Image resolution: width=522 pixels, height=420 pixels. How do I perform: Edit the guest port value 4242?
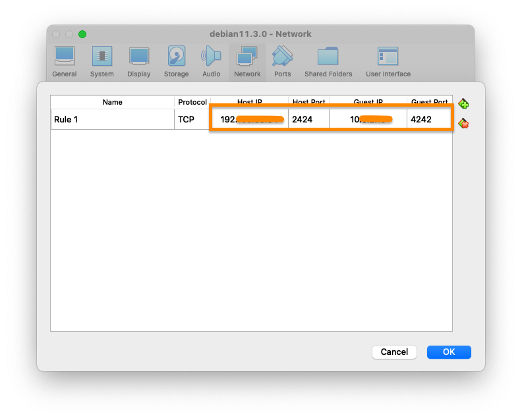point(428,120)
